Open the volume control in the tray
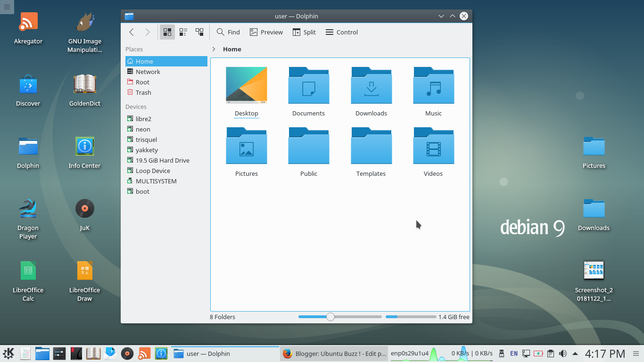Screen dimensions: 644x362 (x=563, y=353)
